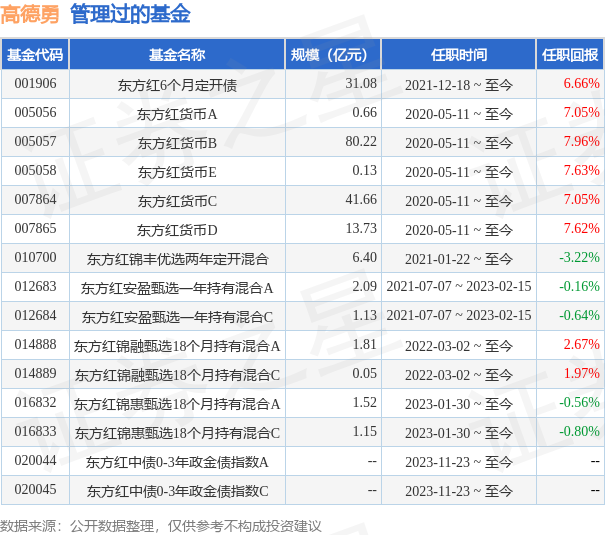
Task: Click tenure 2023-11-23 for fund 020044
Action: pos(459,462)
